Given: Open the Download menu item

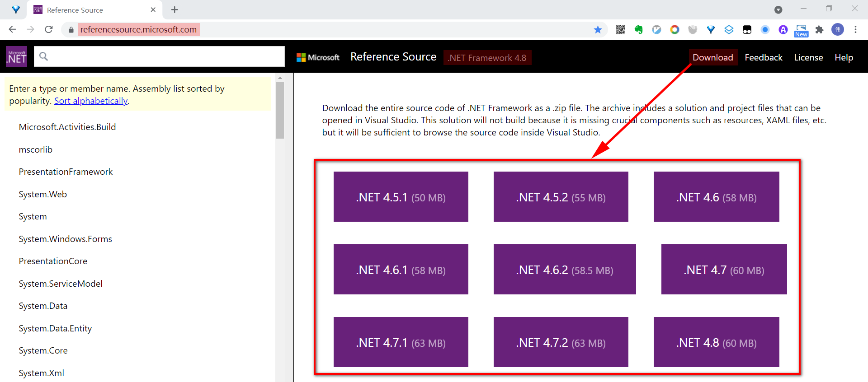Looking at the screenshot, I should tap(713, 57).
